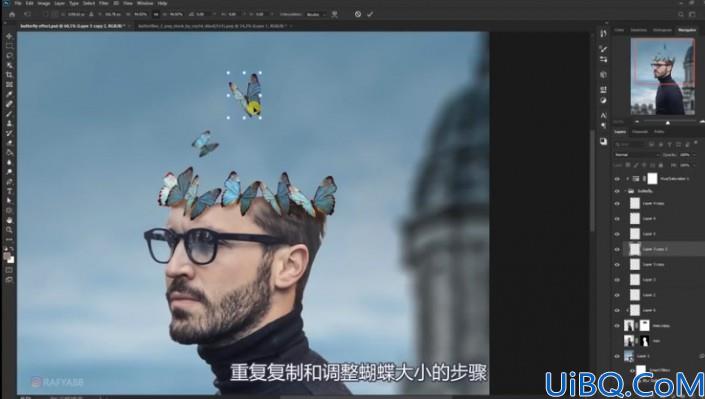Click the man layer's black mask thumbnail
Image resolution: width=705 pixels, height=399 pixels.
[645, 341]
